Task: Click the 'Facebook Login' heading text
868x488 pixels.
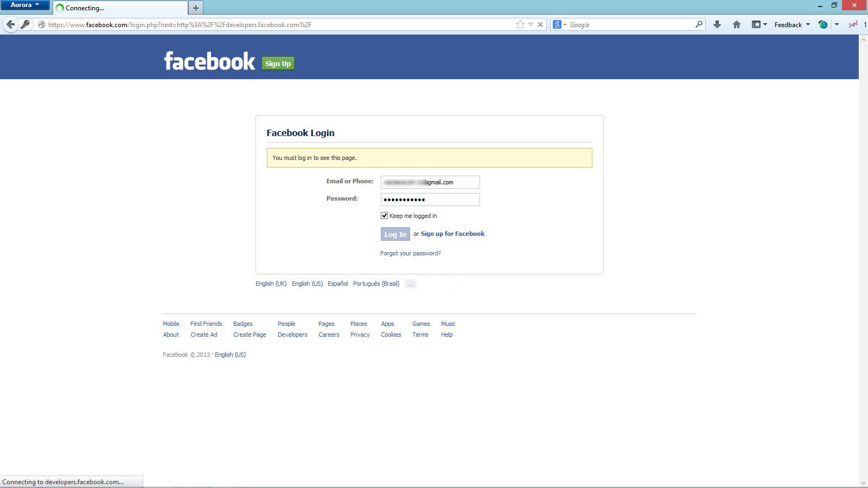Action: tap(301, 133)
